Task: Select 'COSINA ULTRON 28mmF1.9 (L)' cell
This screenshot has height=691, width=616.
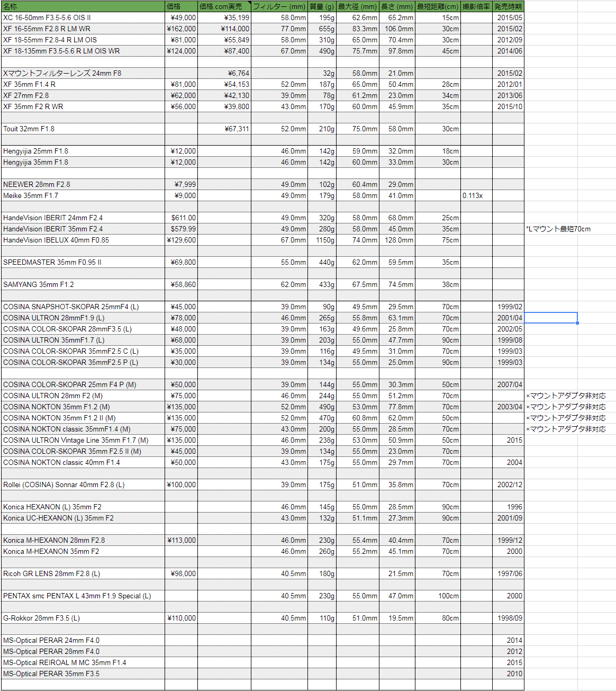Action: [x=83, y=318]
